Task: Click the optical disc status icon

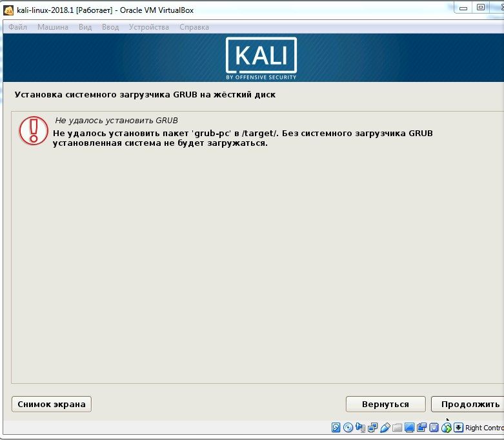Action: 348,428
